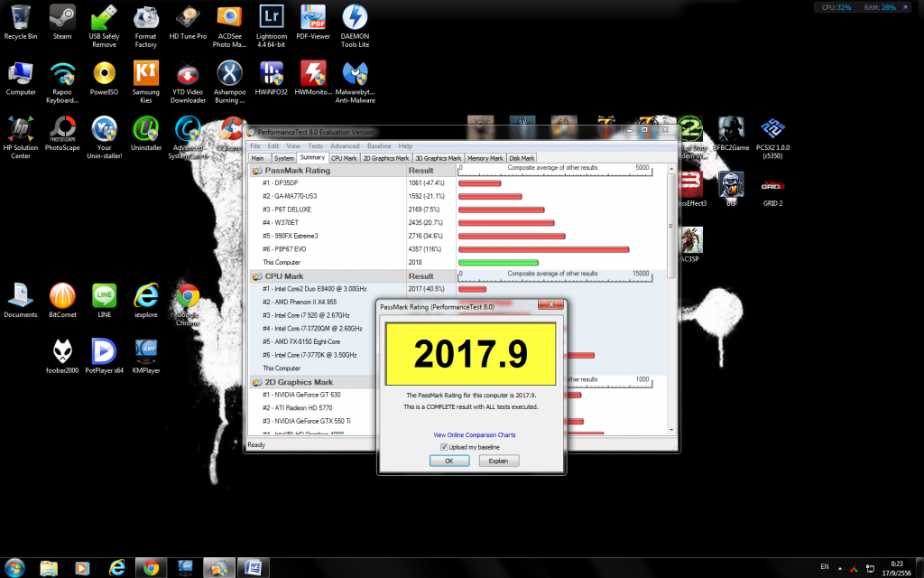The image size is (924, 578).
Task: Open Windows Explorer from the taskbar
Action: click(x=49, y=568)
